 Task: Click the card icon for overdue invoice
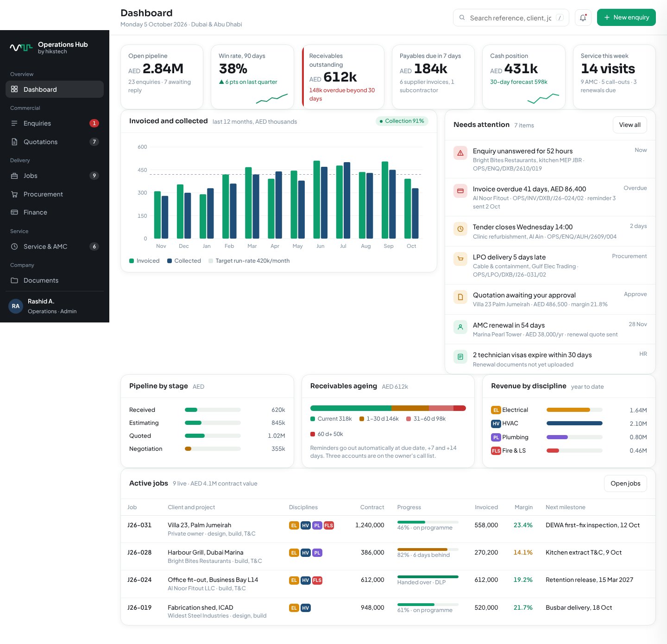[460, 191]
